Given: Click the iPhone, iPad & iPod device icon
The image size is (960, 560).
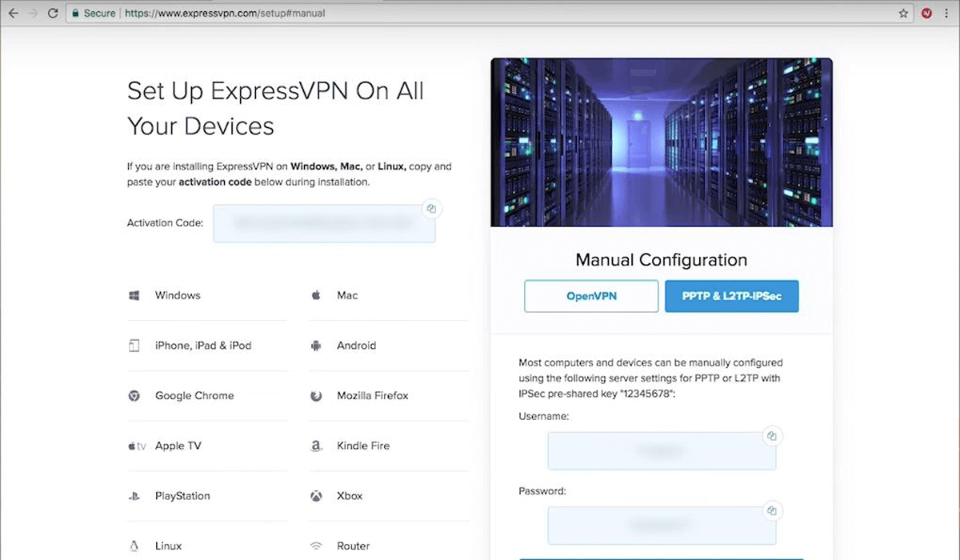Looking at the screenshot, I should [x=134, y=346].
